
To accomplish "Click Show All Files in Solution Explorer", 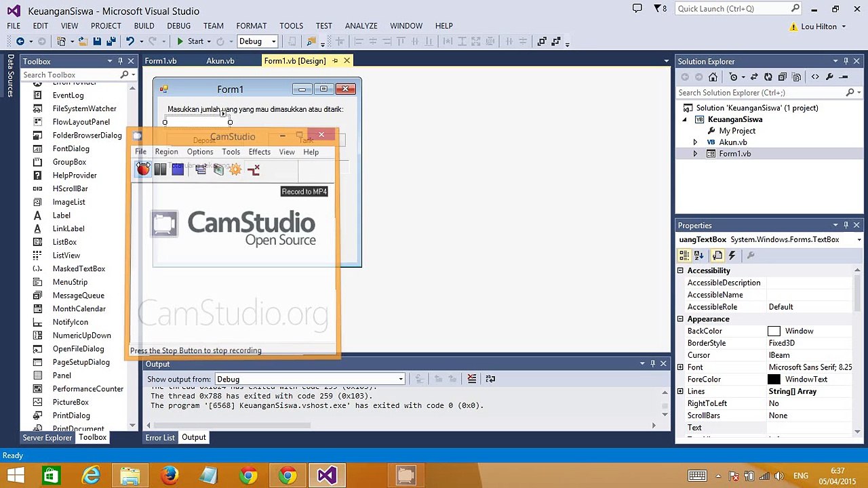I will [797, 77].
